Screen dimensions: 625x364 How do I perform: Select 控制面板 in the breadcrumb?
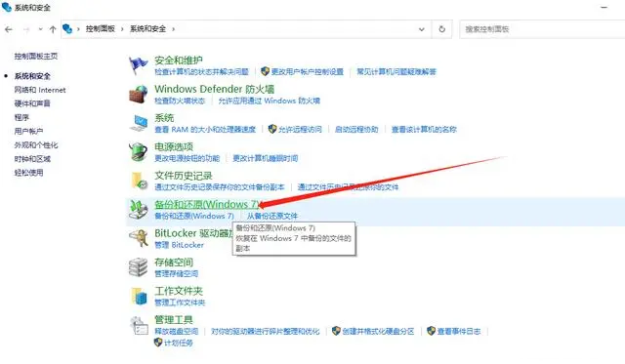(100, 28)
